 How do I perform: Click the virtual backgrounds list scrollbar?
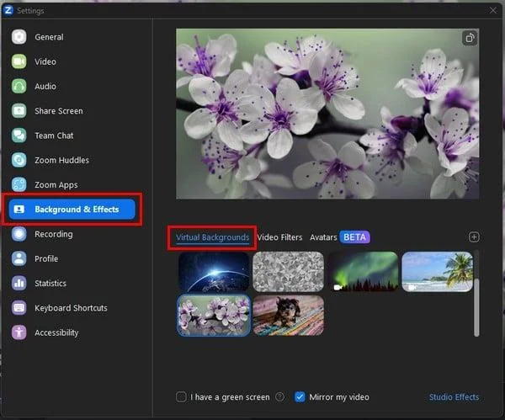click(476, 307)
